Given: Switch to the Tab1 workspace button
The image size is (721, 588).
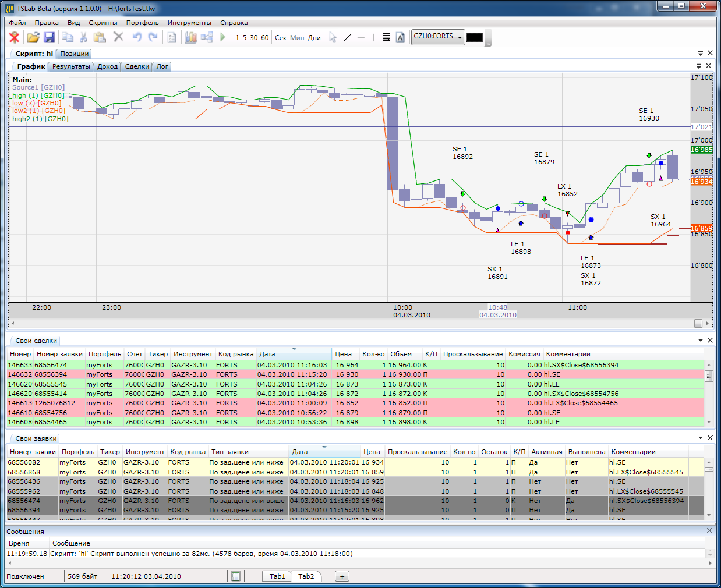Looking at the screenshot, I should 277,576.
